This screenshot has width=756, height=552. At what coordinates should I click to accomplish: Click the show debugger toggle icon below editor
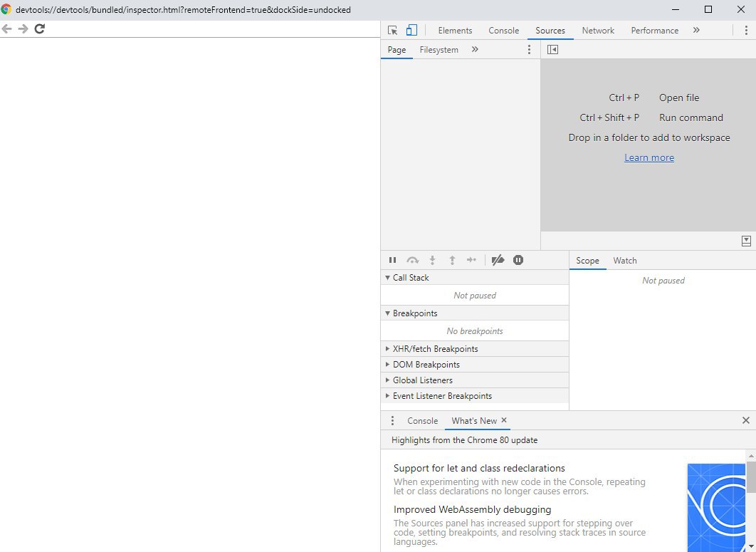click(x=746, y=241)
